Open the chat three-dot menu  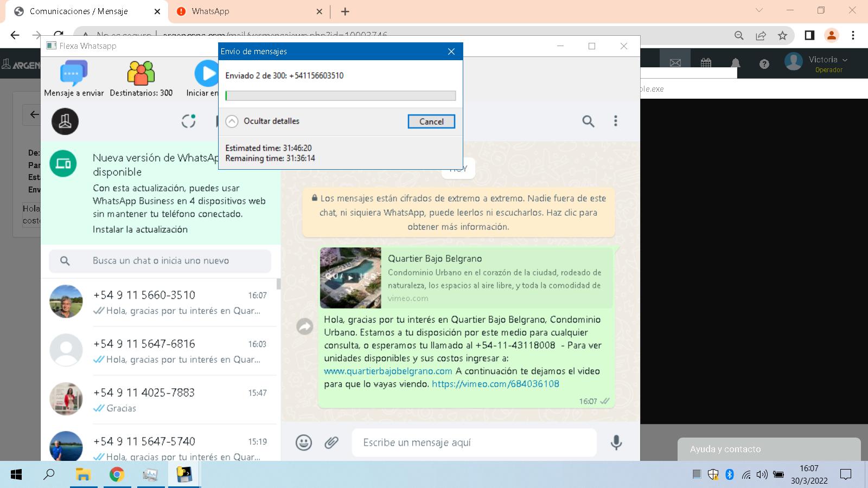click(615, 121)
